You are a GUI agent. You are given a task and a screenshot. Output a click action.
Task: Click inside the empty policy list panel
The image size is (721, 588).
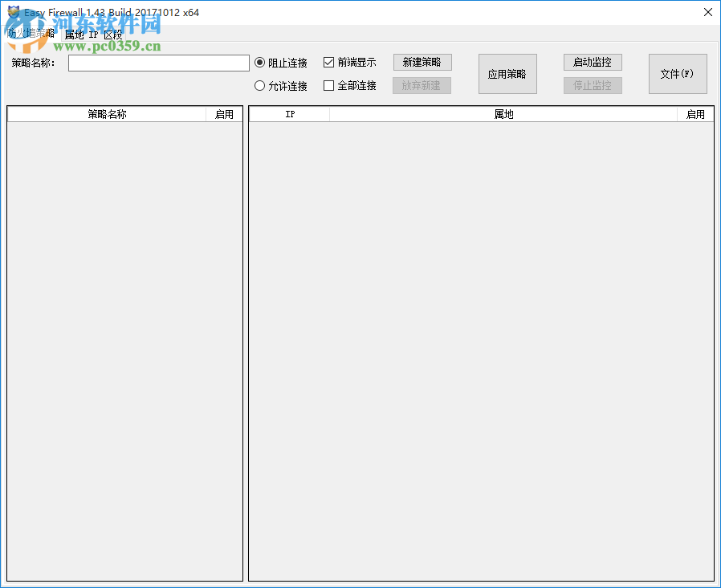coord(124,337)
